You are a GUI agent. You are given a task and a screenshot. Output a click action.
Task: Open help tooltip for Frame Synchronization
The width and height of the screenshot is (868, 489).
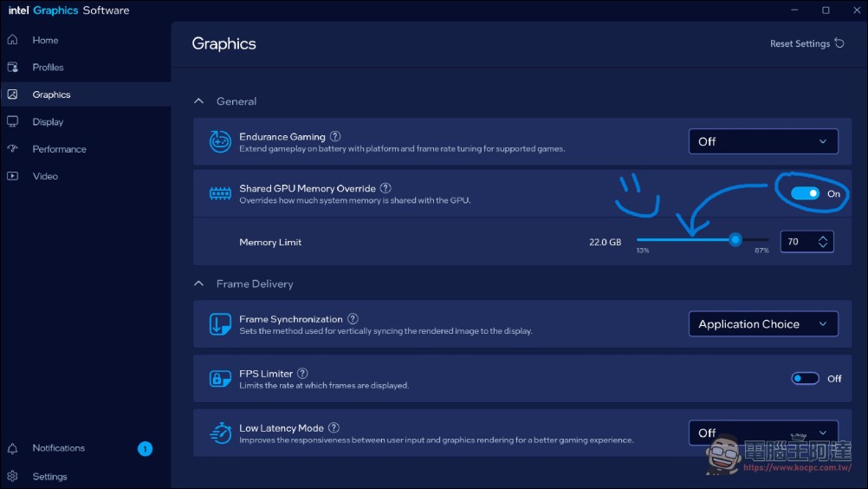pos(353,318)
